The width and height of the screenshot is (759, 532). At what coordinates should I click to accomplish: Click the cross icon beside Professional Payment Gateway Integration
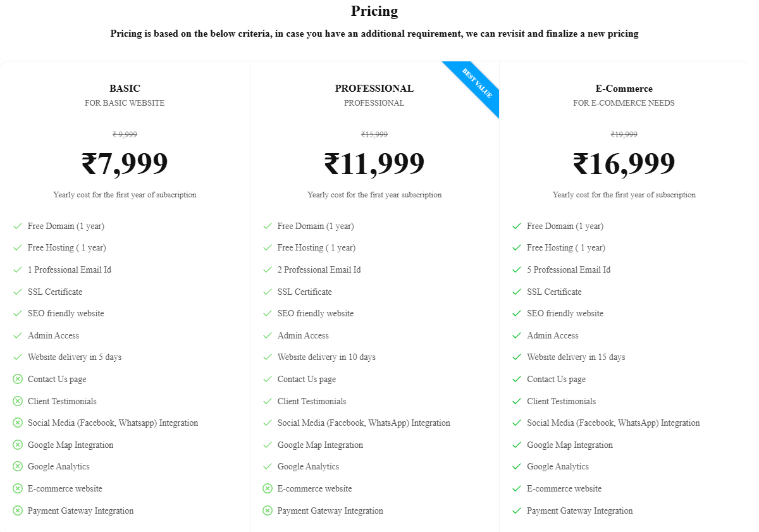268,510
